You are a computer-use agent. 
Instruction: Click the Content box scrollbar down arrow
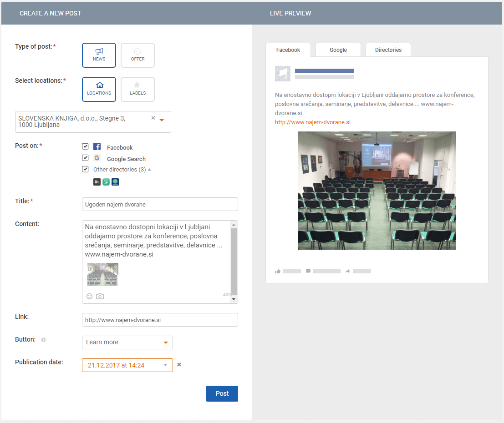pyautogui.click(x=234, y=299)
